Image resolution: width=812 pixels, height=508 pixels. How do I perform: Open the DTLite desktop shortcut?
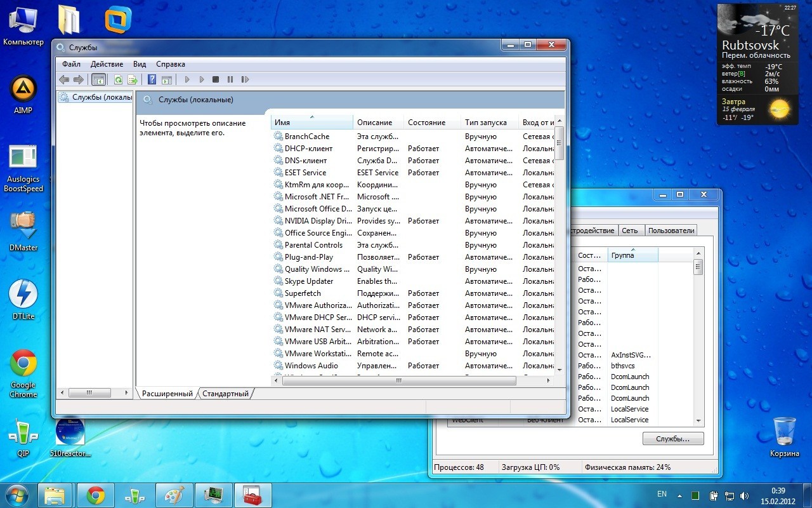[x=23, y=300]
